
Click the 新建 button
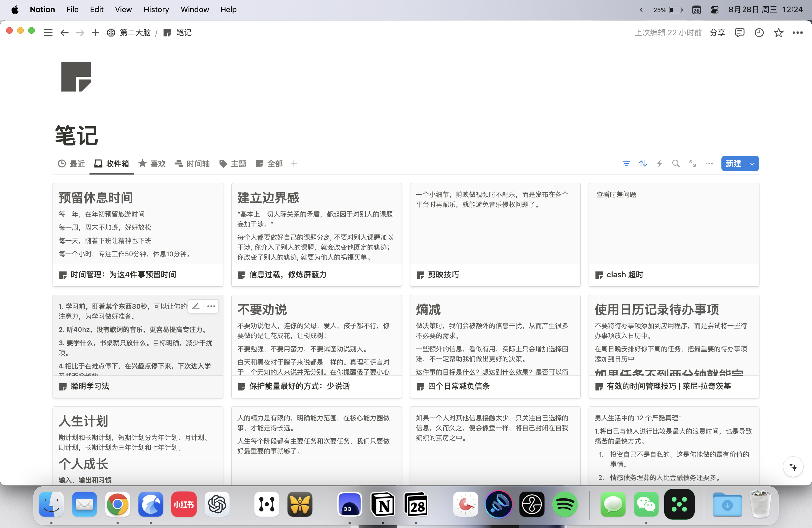coord(734,164)
